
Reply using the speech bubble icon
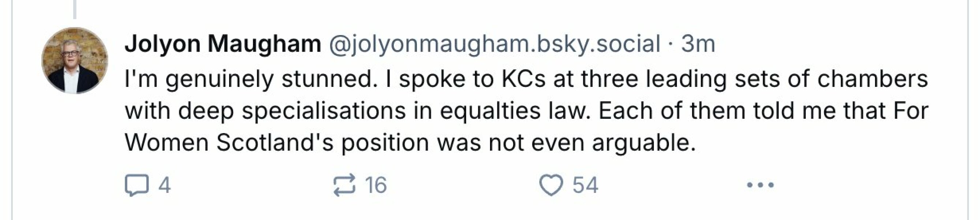click(136, 185)
